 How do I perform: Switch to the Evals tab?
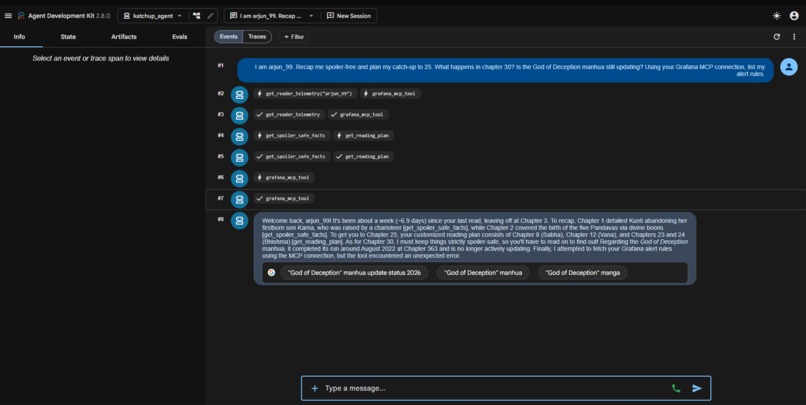(x=179, y=36)
